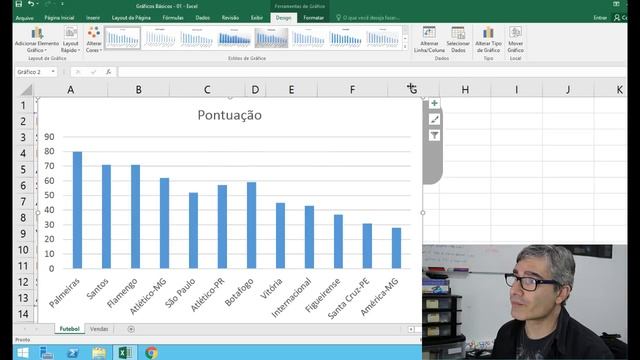Click Alterar Tipo de Gráfico icon
The image size is (640, 360).
point(488,40)
